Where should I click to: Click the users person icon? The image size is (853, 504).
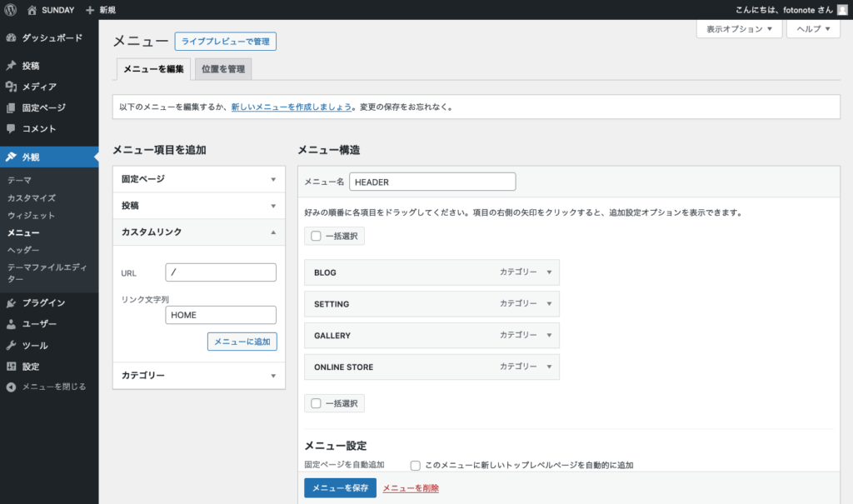coord(11,324)
